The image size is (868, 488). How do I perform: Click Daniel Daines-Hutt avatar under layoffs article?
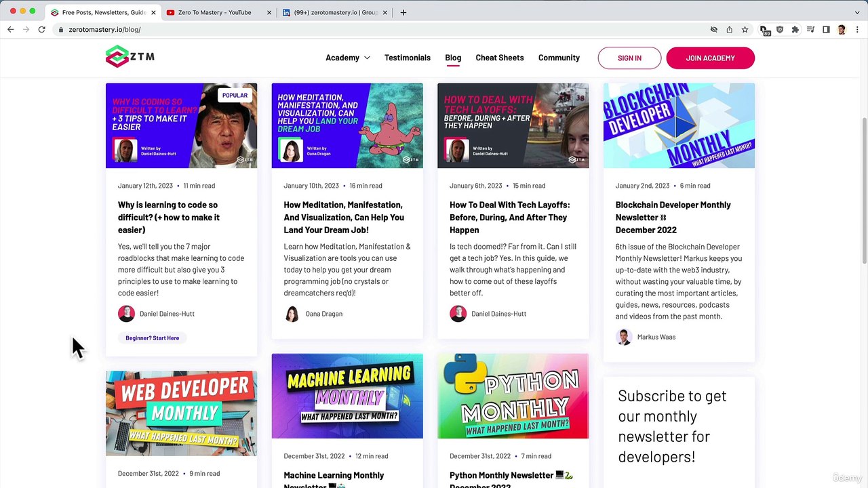458,314
